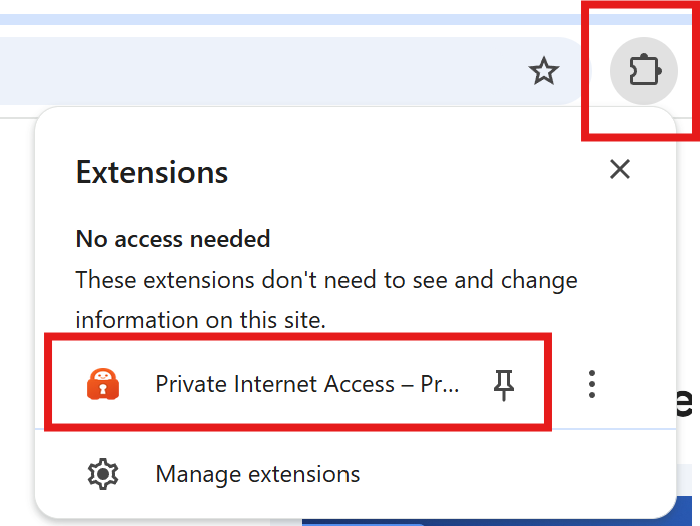Expand the three-dot menu in extension row
Screen dimensions: 700x526
[593, 384]
